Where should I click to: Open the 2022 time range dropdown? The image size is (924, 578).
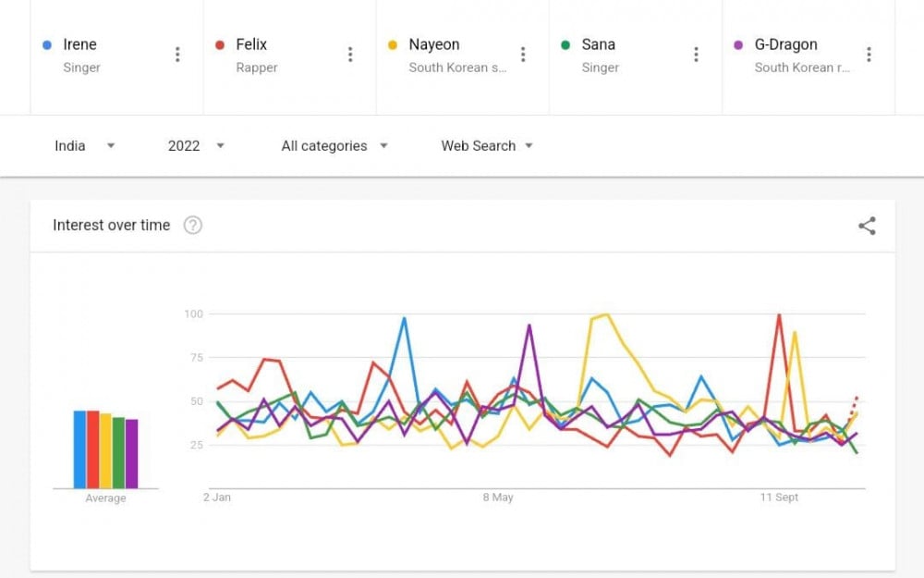tap(196, 146)
